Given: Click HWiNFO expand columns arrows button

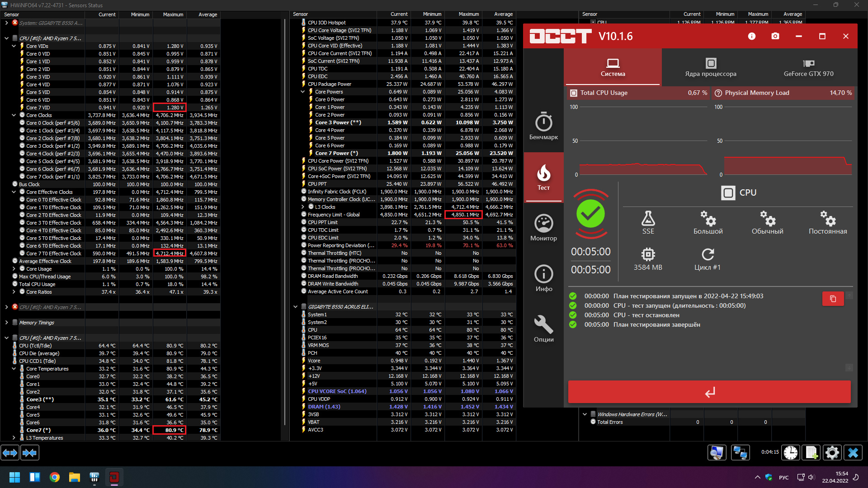Looking at the screenshot, I should tap(10, 452).
